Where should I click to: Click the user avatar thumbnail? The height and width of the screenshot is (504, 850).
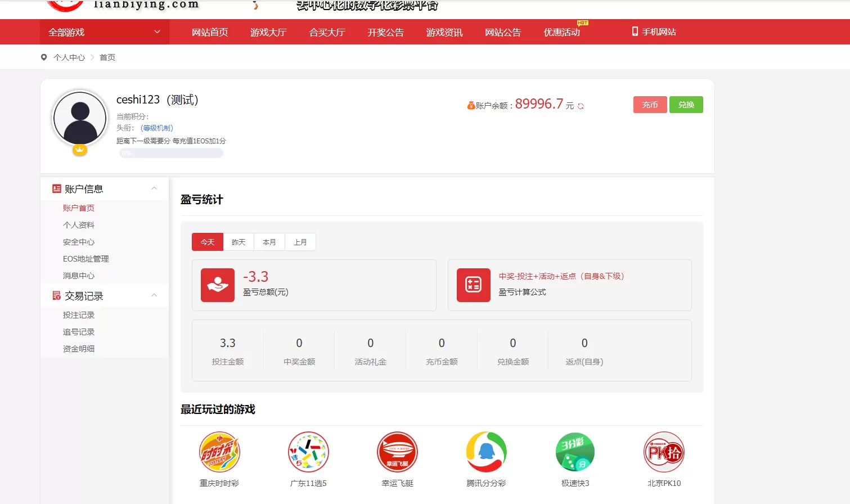pyautogui.click(x=79, y=118)
